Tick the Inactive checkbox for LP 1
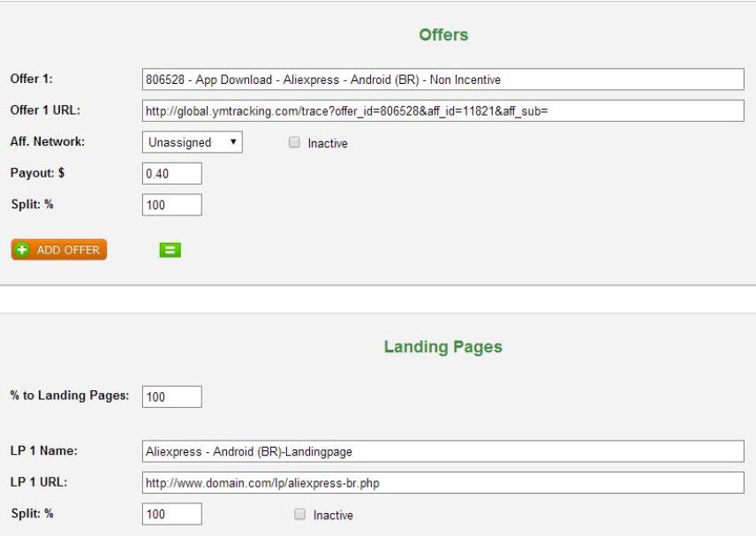Screen dimensions: 756x536 [300, 515]
